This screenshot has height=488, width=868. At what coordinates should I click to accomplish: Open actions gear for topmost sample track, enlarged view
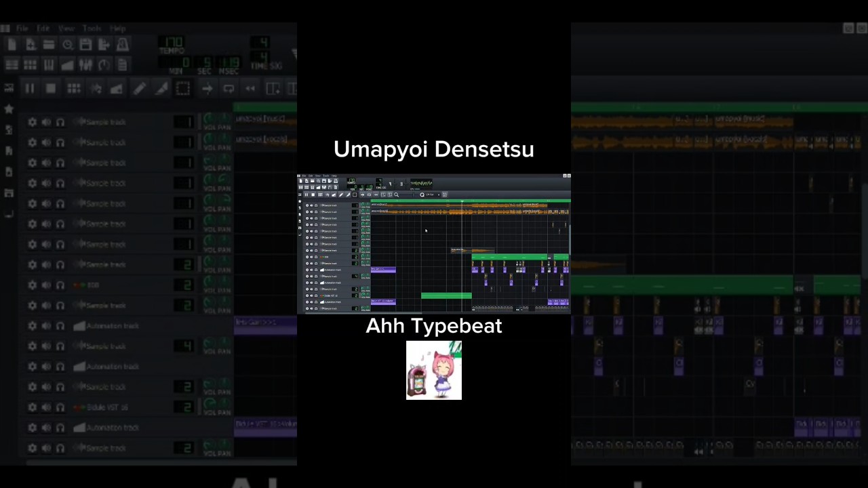click(x=32, y=122)
